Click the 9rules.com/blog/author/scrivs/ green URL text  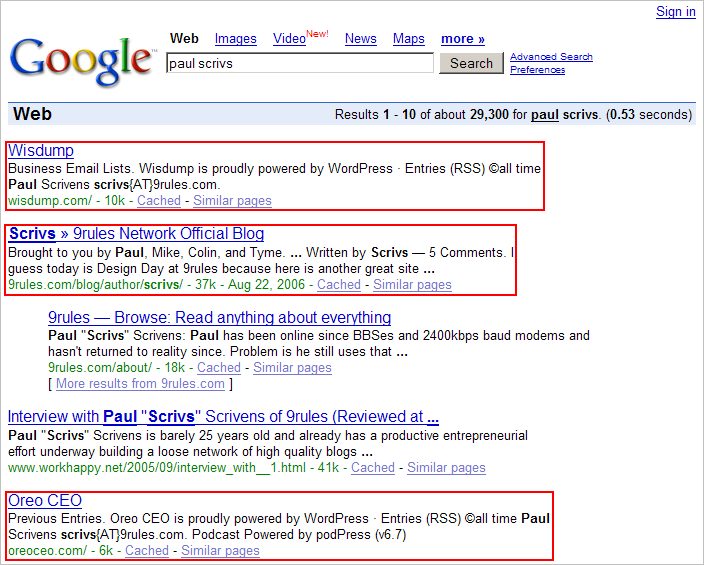[x=96, y=285]
